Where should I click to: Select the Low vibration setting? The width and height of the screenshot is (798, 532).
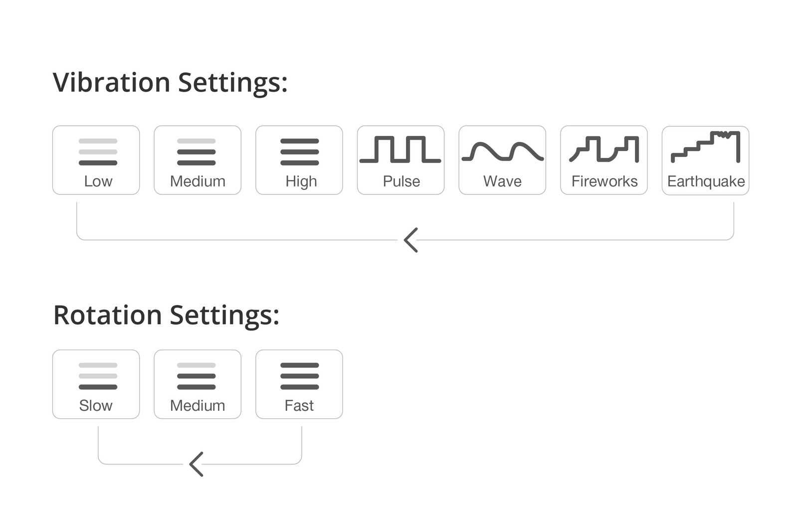click(x=96, y=160)
